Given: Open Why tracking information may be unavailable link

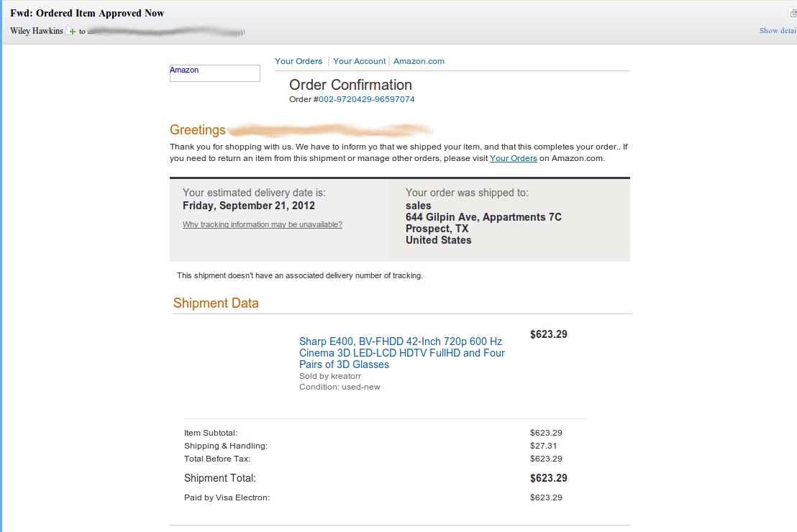Looking at the screenshot, I should [x=263, y=224].
